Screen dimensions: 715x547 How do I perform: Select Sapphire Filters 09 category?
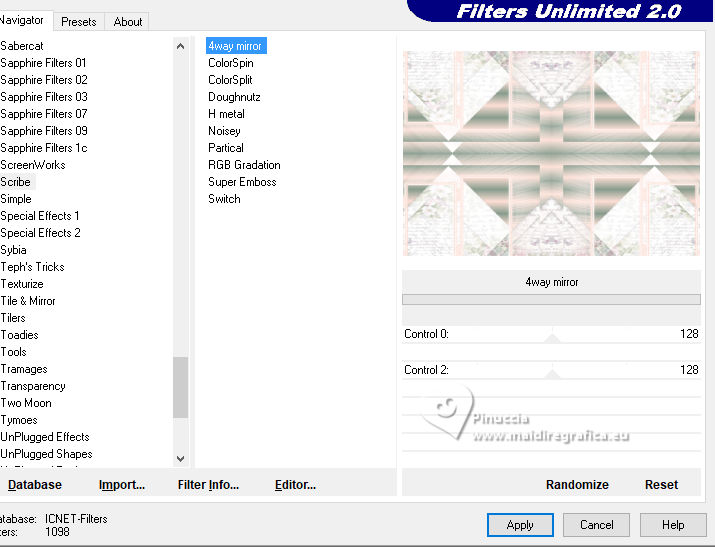tap(44, 131)
